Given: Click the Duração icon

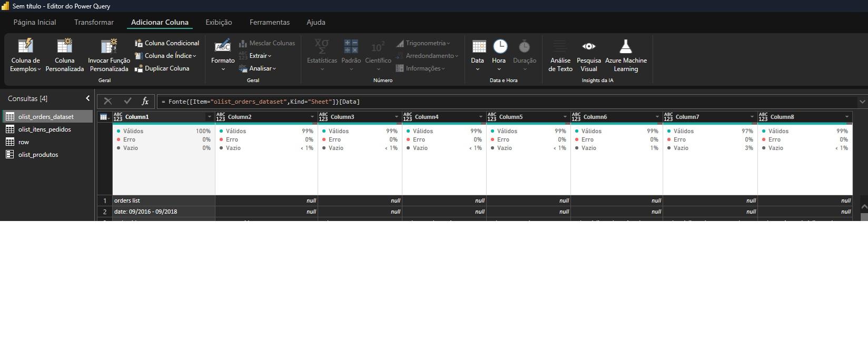Looking at the screenshot, I should pos(524,46).
